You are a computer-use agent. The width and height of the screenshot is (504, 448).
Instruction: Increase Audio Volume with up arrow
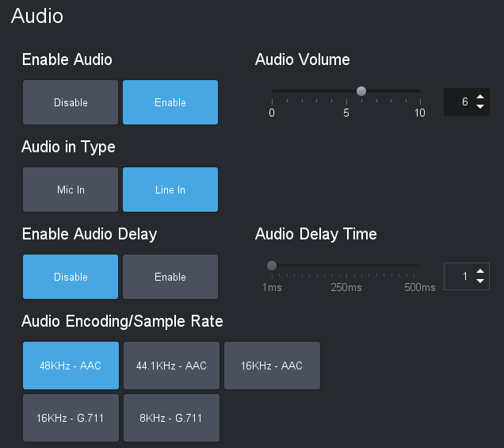(x=480, y=97)
